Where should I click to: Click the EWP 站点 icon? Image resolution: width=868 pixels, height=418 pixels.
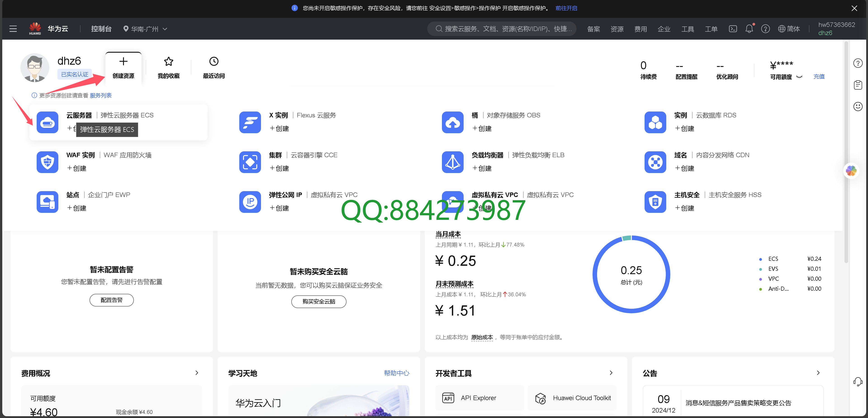47,202
